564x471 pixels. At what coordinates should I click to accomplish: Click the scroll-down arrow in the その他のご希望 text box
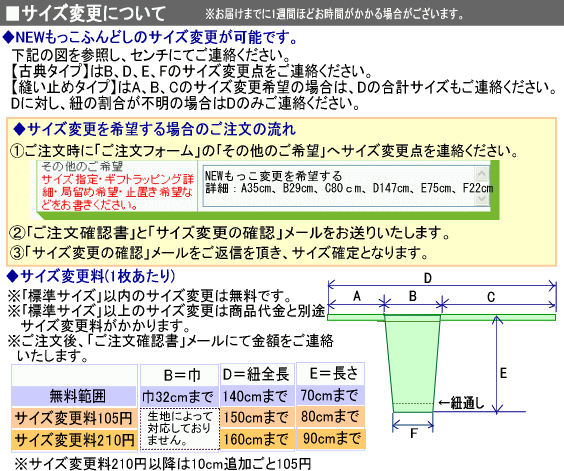tap(482, 199)
